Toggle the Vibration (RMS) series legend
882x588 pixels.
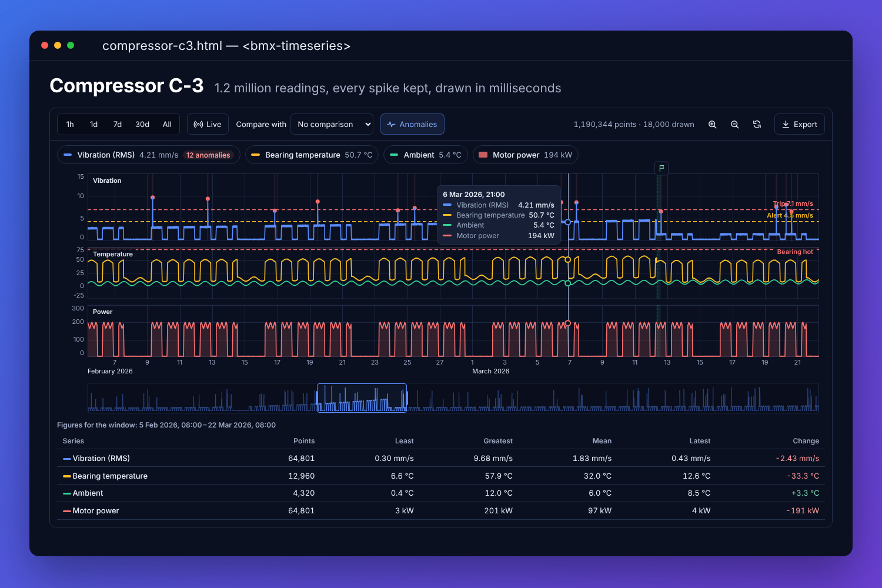[148, 155]
